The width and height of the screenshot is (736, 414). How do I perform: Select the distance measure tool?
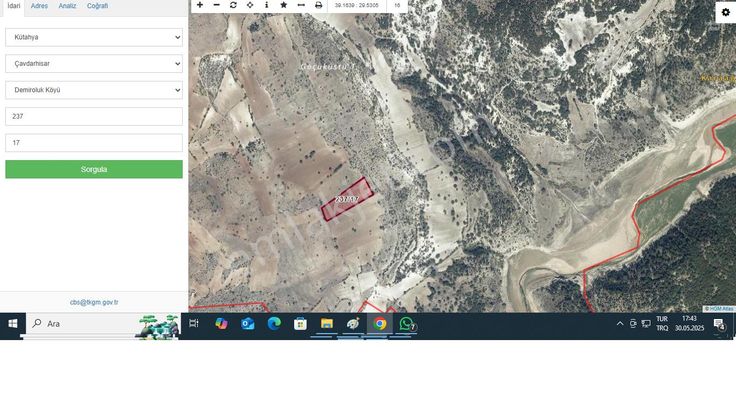tap(301, 5)
